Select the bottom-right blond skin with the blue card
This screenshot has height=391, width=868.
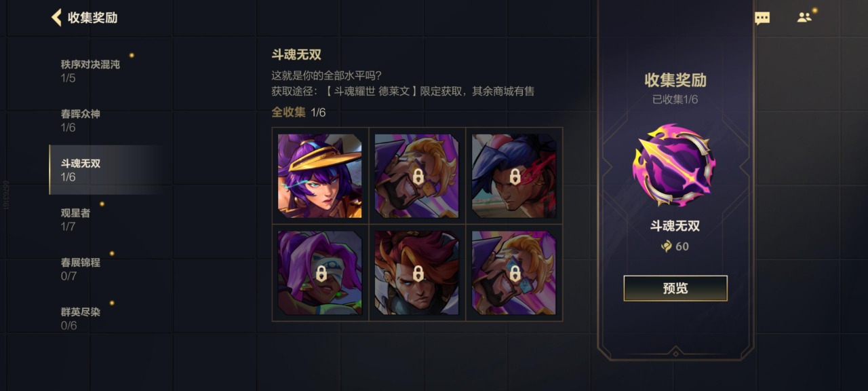pos(514,273)
